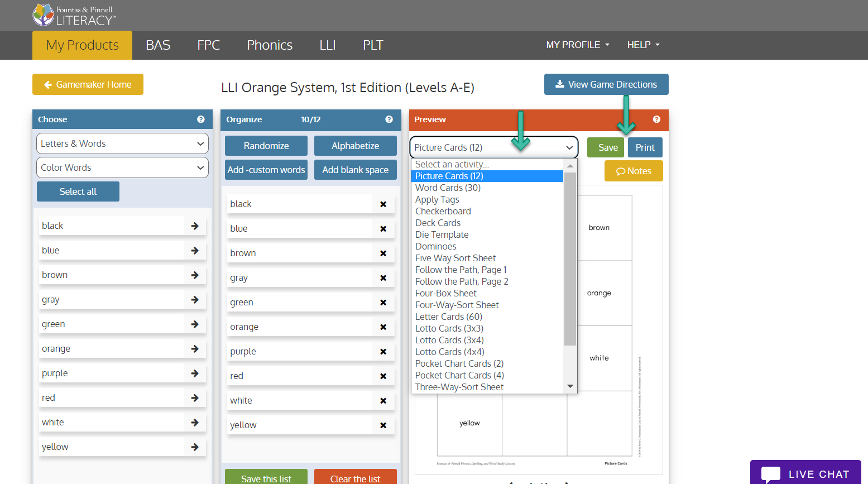Open the MY PROFILE menu
The height and width of the screenshot is (484, 868).
[x=577, y=45]
